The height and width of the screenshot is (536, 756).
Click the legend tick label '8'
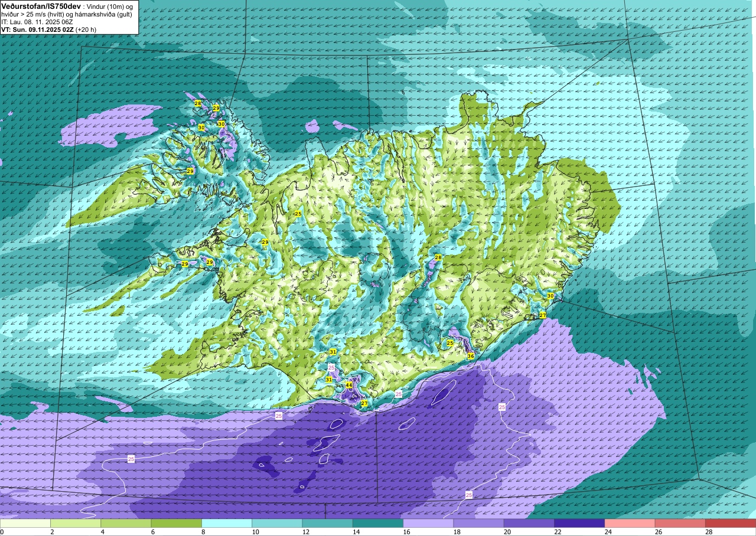point(203,532)
